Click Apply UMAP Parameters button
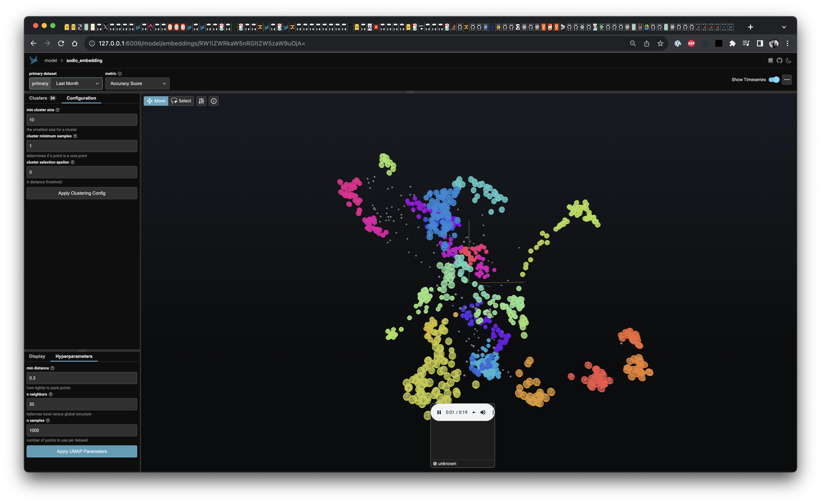The width and height of the screenshot is (821, 504). click(x=82, y=451)
